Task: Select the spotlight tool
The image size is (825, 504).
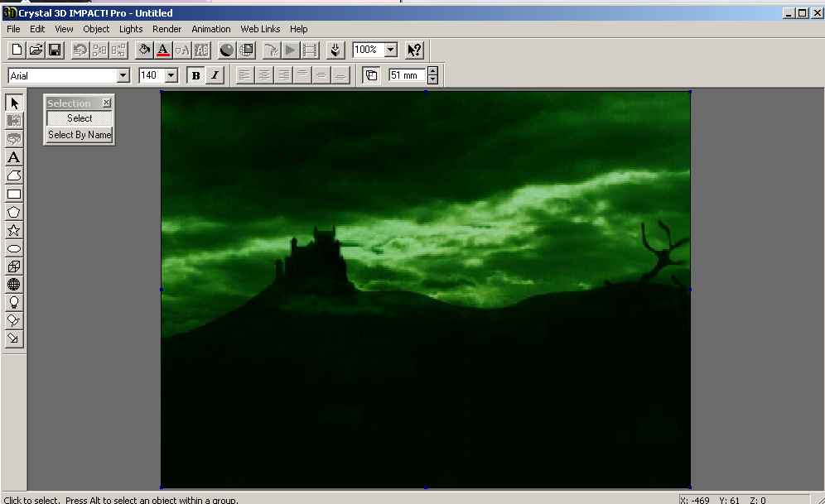Action: 14,320
